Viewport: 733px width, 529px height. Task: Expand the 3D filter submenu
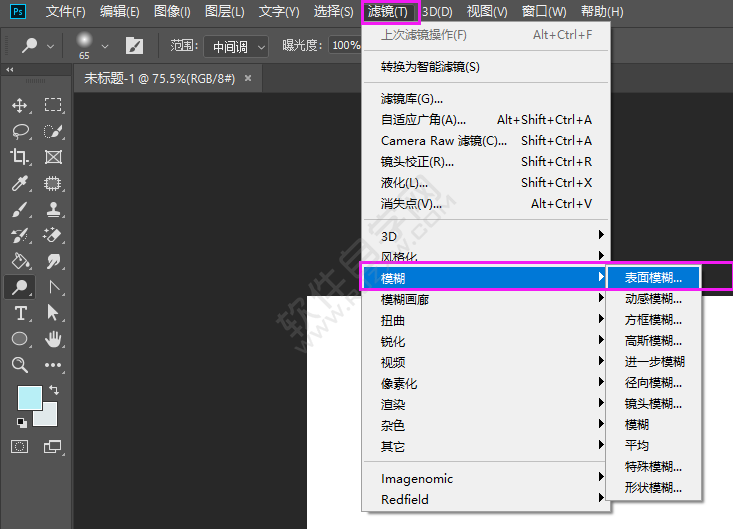(x=485, y=236)
